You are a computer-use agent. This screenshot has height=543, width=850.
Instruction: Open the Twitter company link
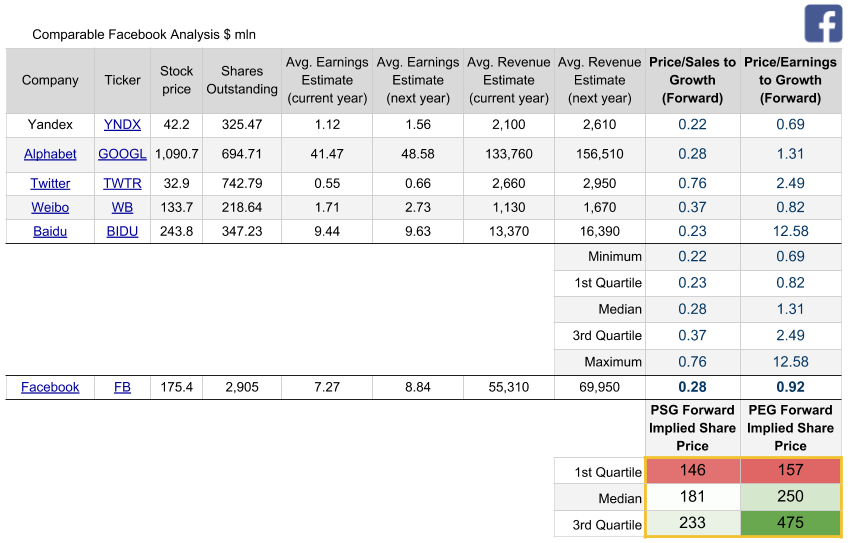(50, 183)
